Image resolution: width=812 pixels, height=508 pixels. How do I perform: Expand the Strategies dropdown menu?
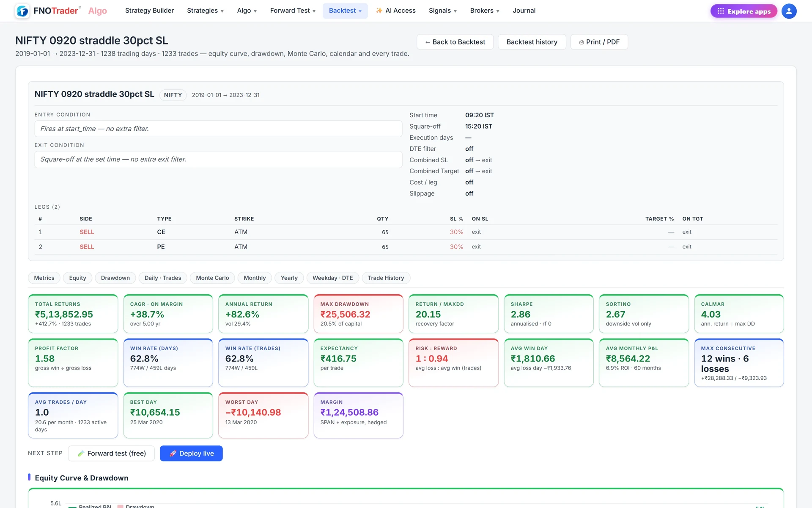[205, 11]
